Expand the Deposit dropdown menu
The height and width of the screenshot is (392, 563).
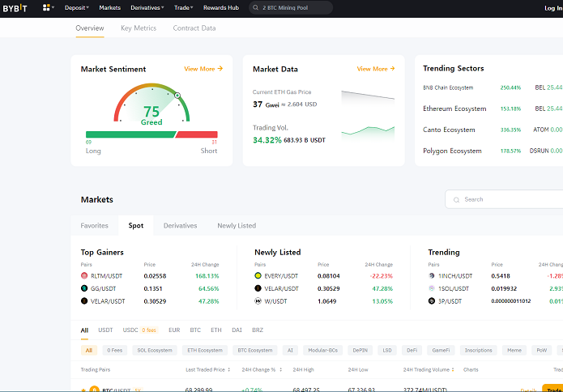(x=77, y=7)
